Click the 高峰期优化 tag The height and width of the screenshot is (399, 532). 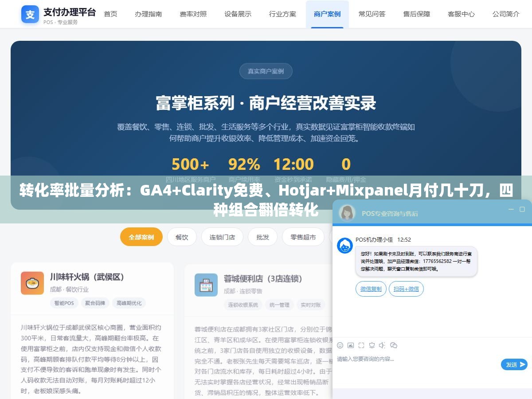pos(129,303)
